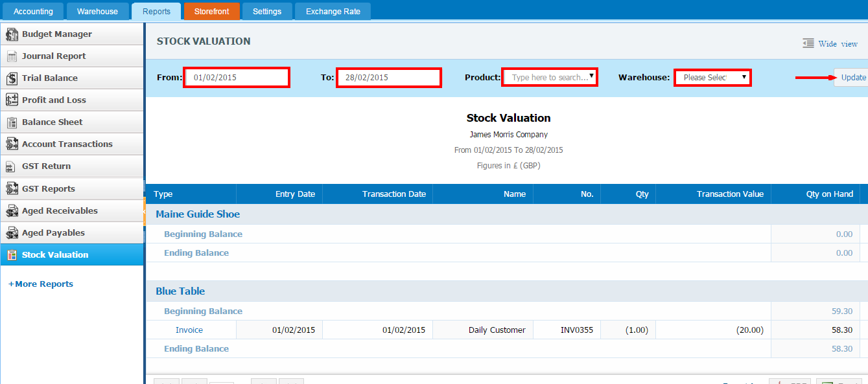Select the Reports tab
The image size is (868, 384).
coord(156,11)
